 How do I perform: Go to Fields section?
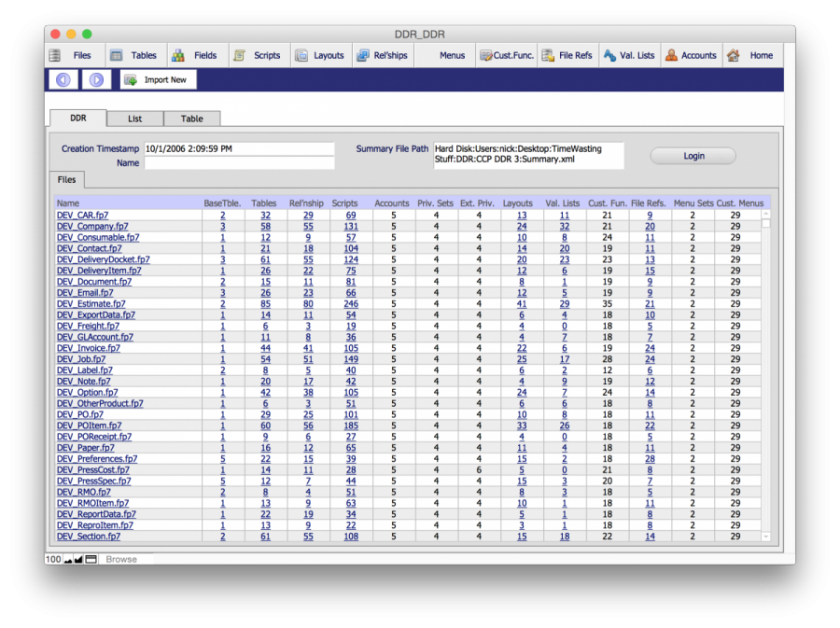[x=194, y=55]
